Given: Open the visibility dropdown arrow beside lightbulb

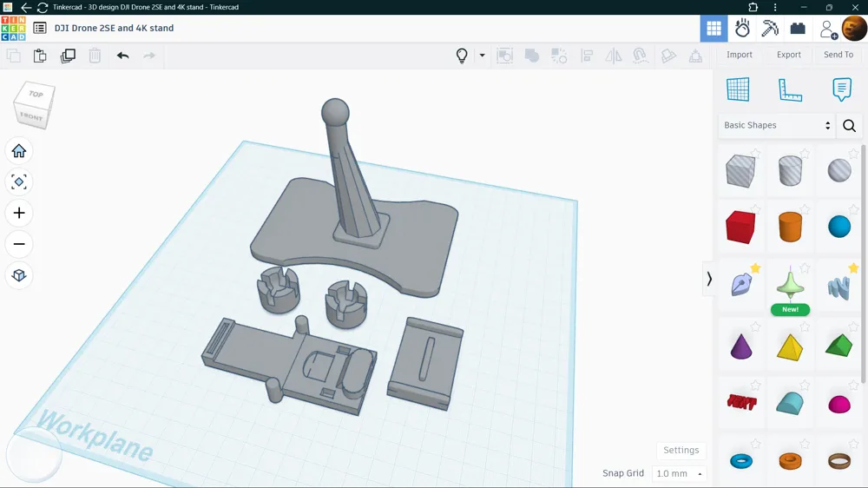Looking at the screenshot, I should 482,56.
